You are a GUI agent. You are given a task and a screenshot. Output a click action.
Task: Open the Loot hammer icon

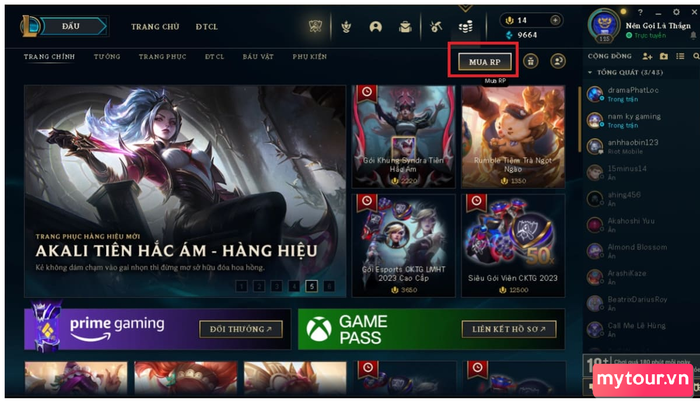[436, 27]
